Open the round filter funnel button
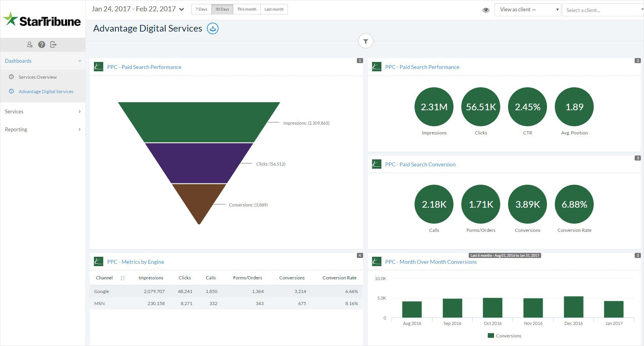644x346 pixels. tap(365, 41)
